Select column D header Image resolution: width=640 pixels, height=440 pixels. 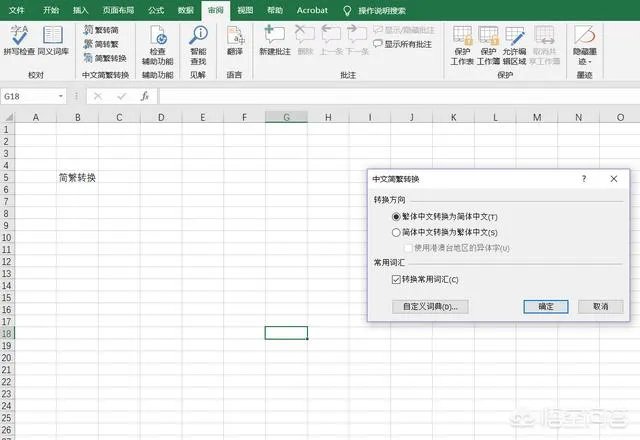pos(161,117)
